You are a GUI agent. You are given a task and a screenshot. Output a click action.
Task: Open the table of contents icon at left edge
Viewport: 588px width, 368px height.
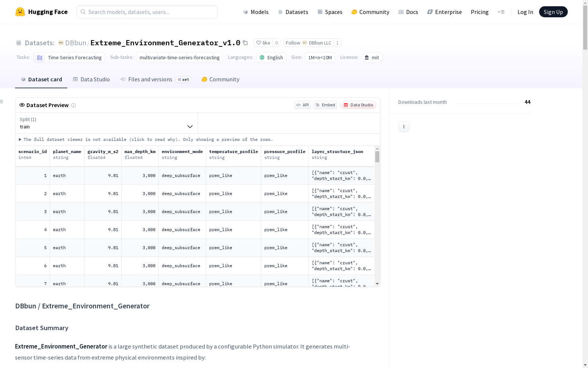[x=1, y=102]
